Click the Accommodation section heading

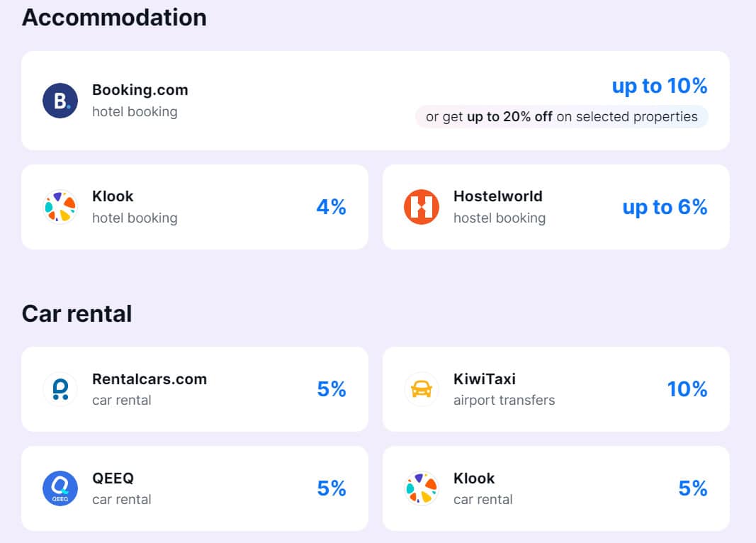click(114, 17)
